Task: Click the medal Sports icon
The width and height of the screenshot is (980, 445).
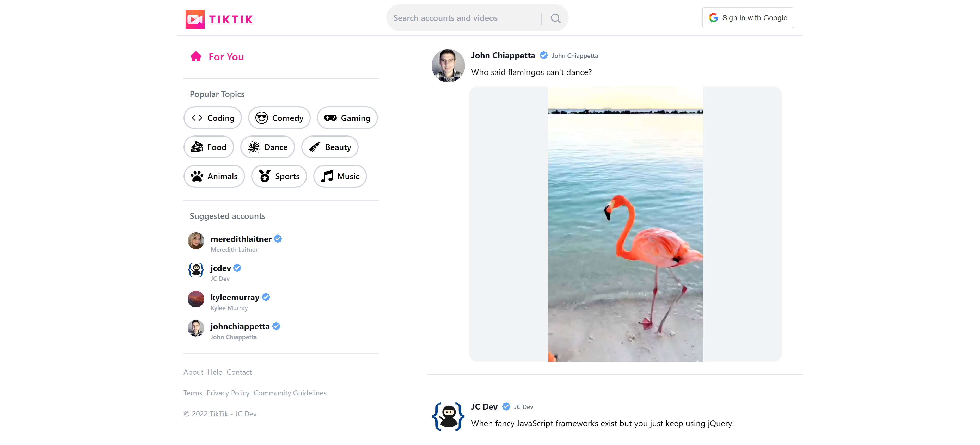Action: click(x=265, y=176)
